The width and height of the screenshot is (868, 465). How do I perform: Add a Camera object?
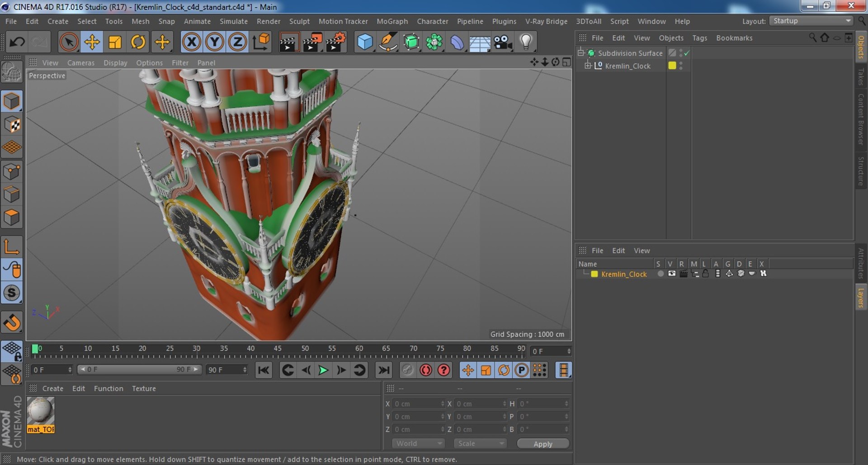point(503,42)
